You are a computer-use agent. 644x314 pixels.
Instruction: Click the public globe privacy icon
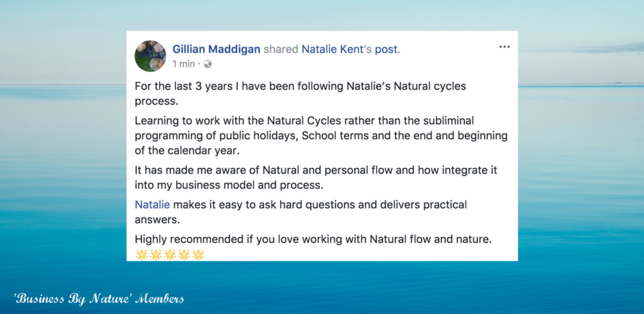point(208,64)
